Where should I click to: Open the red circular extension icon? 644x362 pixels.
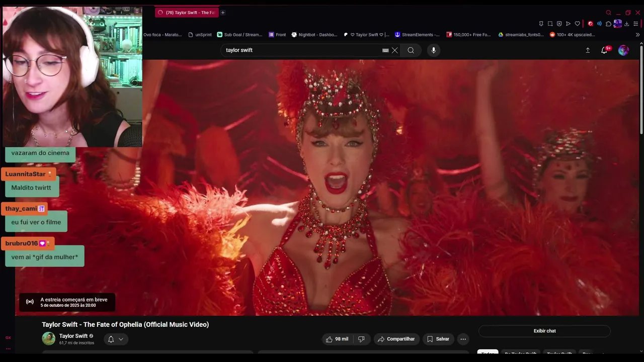tap(590, 24)
